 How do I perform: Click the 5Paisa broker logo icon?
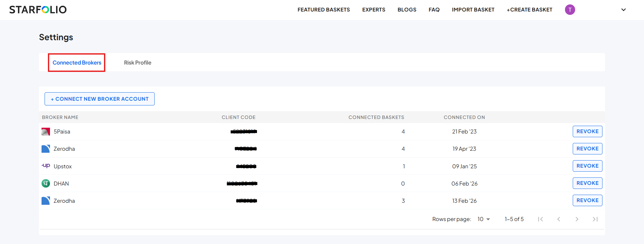[46, 131]
